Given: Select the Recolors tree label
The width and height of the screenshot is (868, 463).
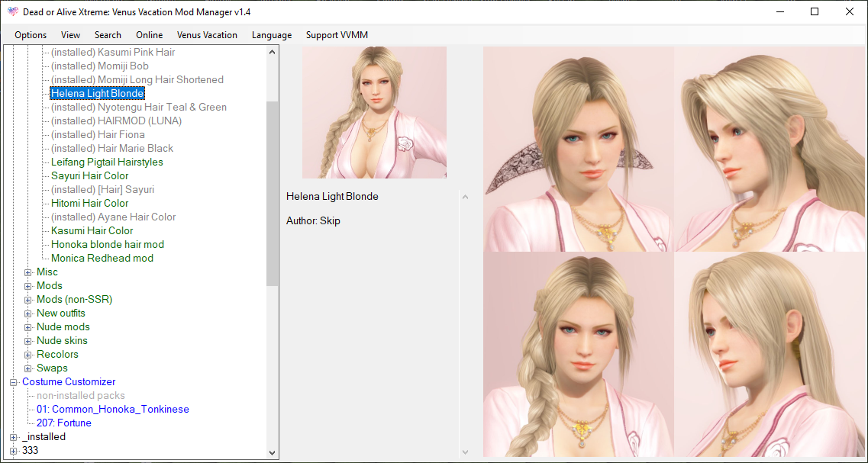Looking at the screenshot, I should pos(57,355).
